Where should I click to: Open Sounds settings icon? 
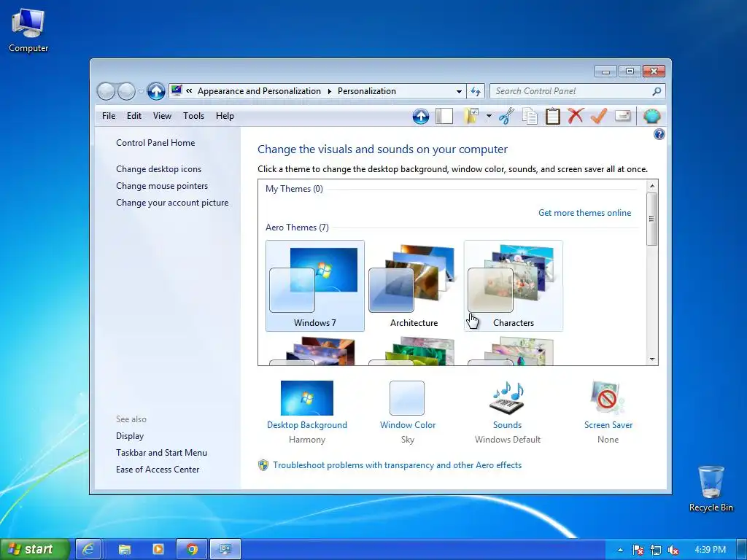pos(508,397)
